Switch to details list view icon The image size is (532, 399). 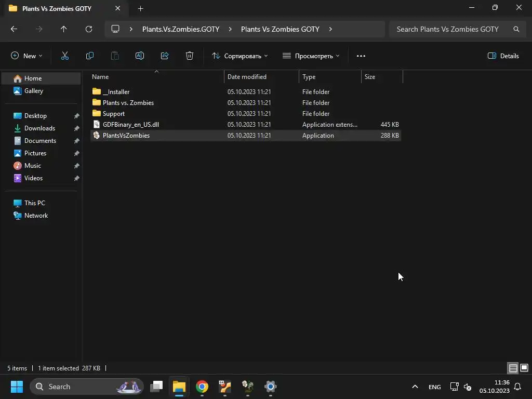click(513, 368)
